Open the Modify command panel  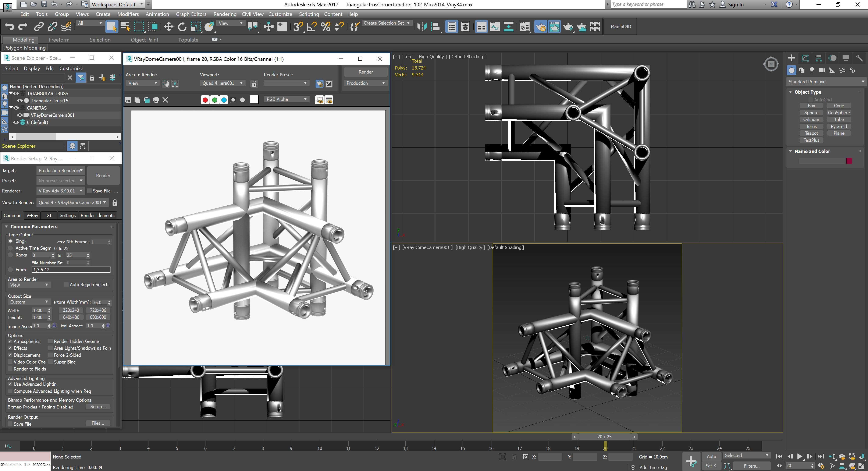(x=805, y=58)
